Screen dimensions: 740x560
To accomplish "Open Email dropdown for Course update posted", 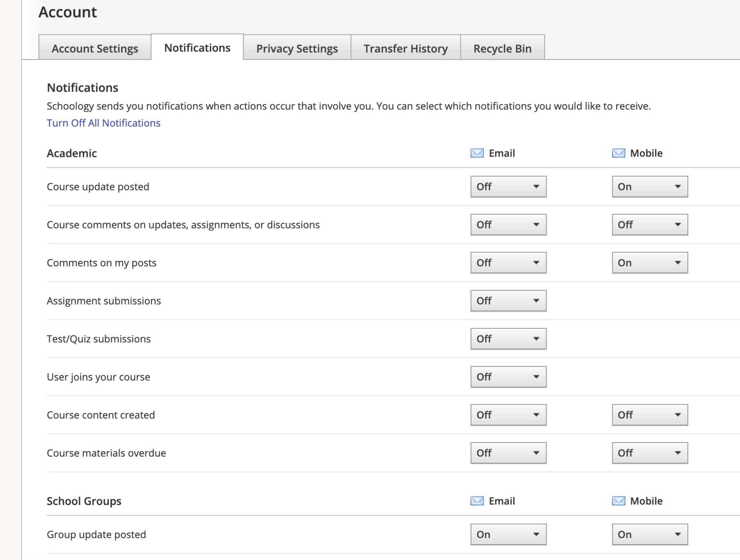I will [x=508, y=187].
